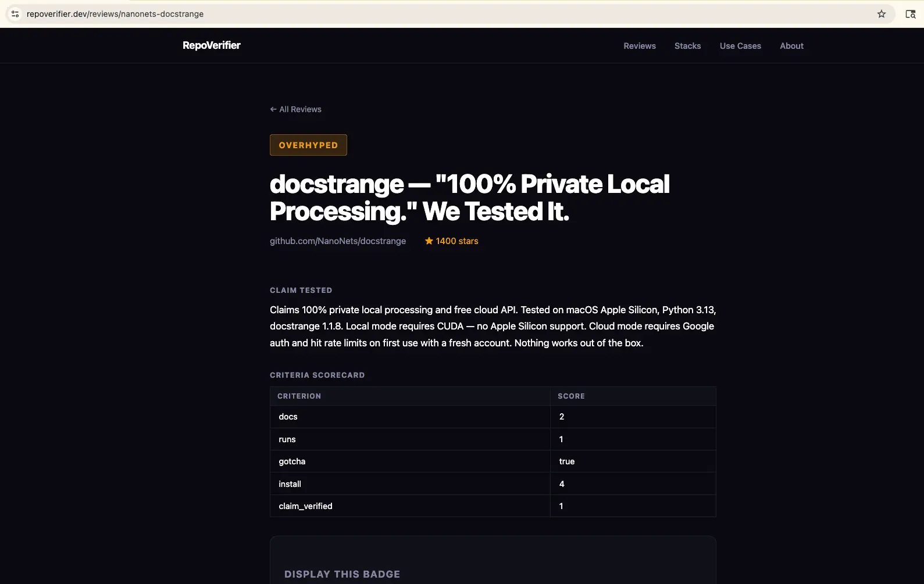Go to the Reviews nav item
This screenshot has width=924, height=584.
tap(640, 46)
